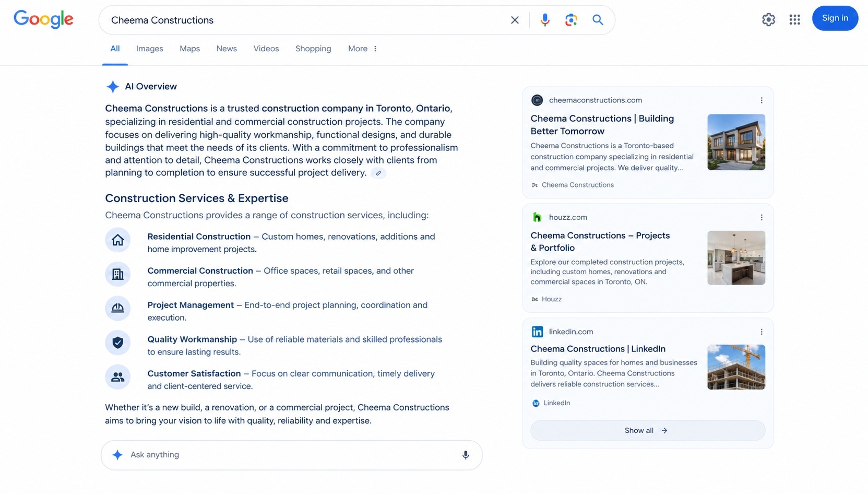Switch to the Images tab
868x494 pixels.
click(150, 49)
